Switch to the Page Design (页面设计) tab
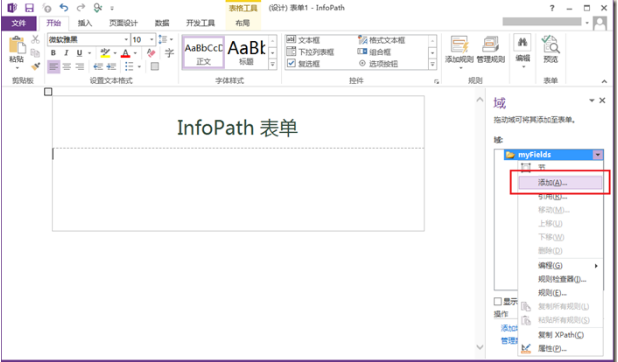 click(x=123, y=23)
